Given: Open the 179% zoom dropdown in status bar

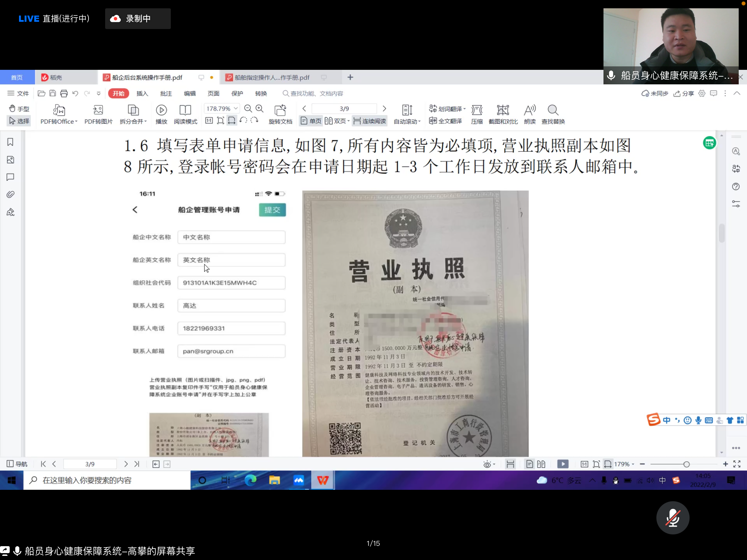Looking at the screenshot, I should coord(633,464).
